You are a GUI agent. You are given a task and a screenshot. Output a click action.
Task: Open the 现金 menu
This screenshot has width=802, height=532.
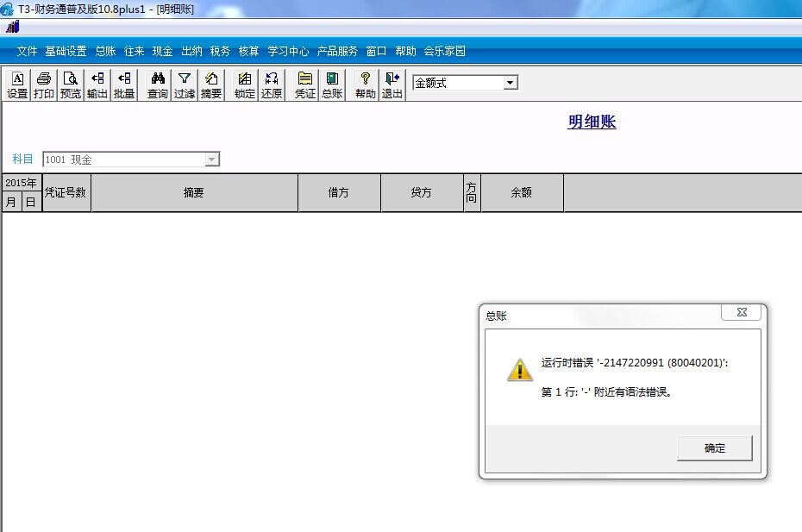pos(163,51)
